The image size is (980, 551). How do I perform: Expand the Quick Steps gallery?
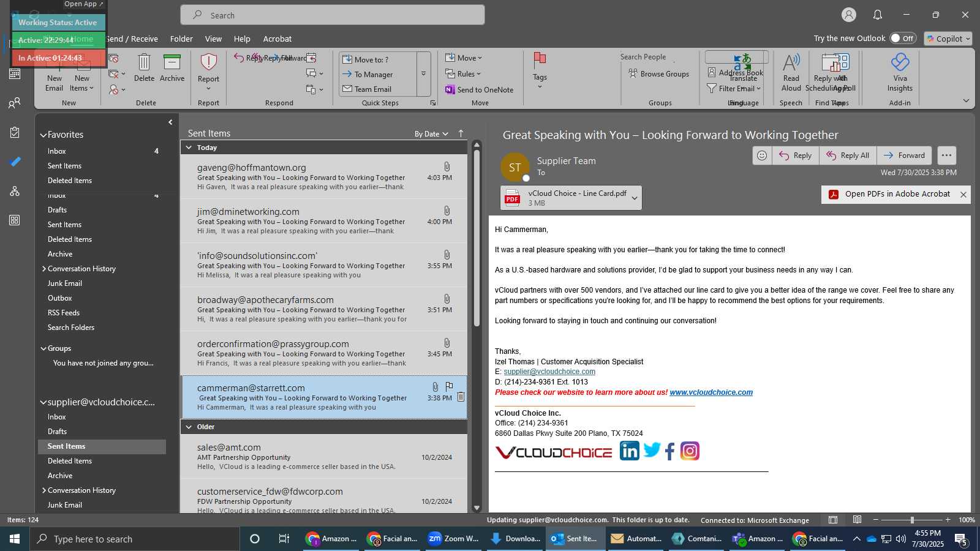423,73
